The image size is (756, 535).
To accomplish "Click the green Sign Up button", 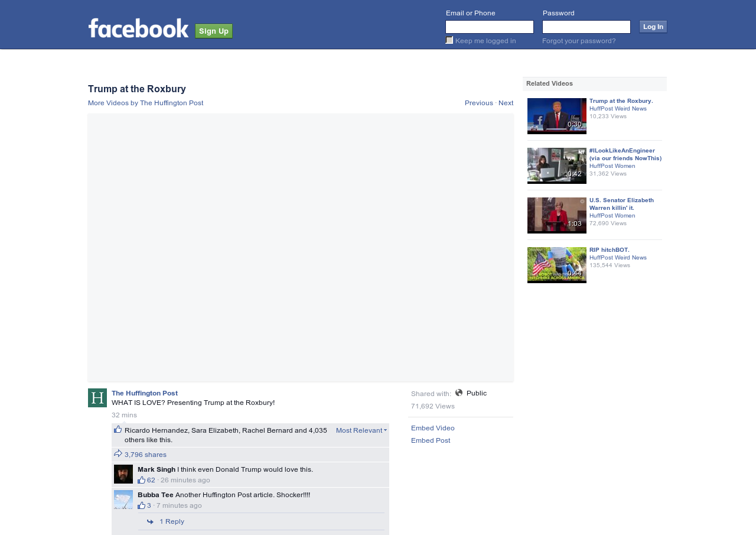I will tap(214, 31).
